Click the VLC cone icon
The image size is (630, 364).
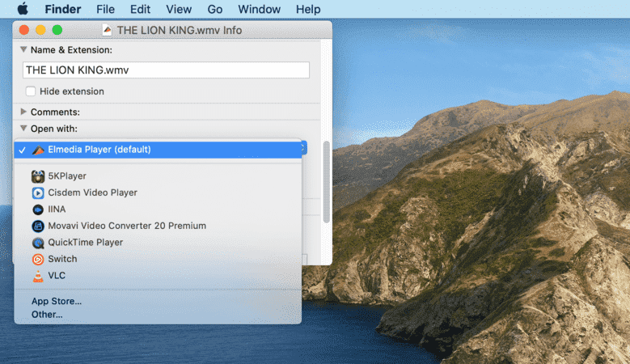(38, 276)
